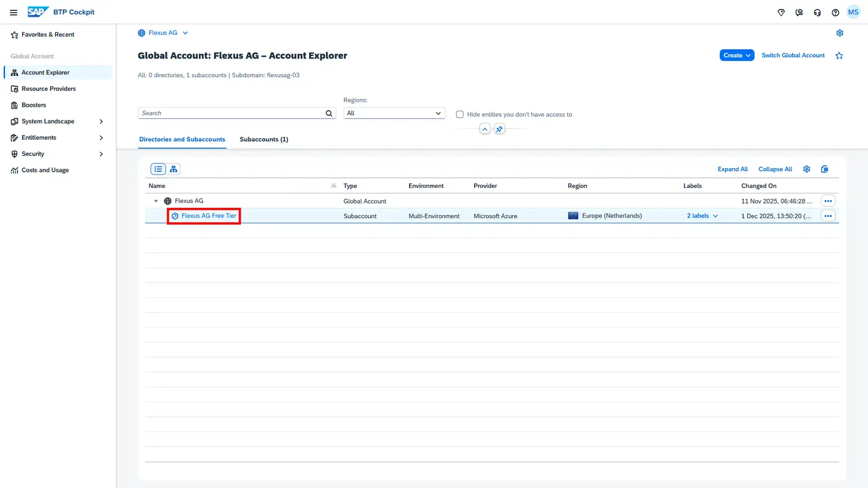Collapse the Flexus AG tree row
The height and width of the screenshot is (488, 868).
coord(156,201)
